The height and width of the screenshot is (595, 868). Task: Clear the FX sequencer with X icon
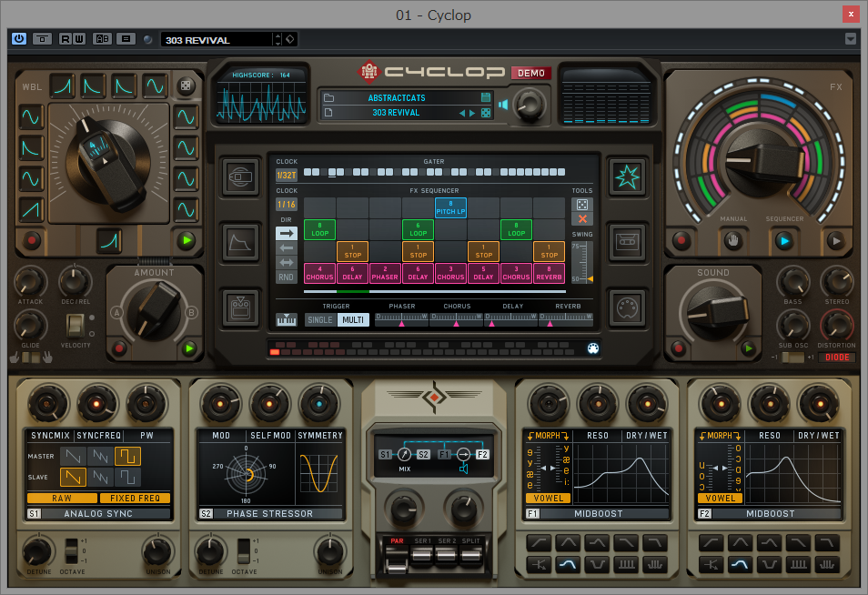coord(582,219)
